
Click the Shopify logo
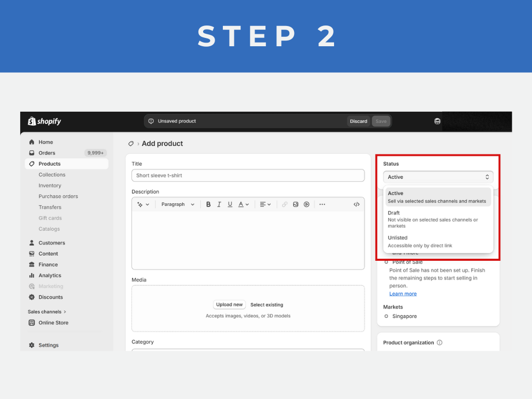pos(45,122)
